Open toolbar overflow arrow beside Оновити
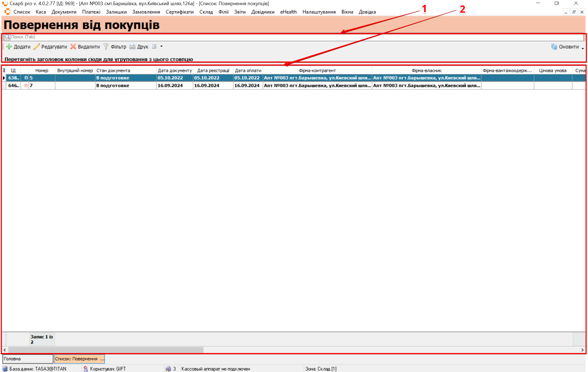Image resolution: width=588 pixels, height=372 pixels. [x=583, y=48]
